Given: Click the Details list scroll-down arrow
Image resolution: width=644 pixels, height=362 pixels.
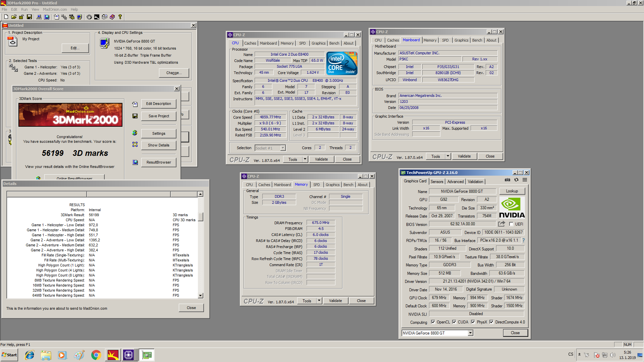Looking at the screenshot, I should tap(200, 296).
